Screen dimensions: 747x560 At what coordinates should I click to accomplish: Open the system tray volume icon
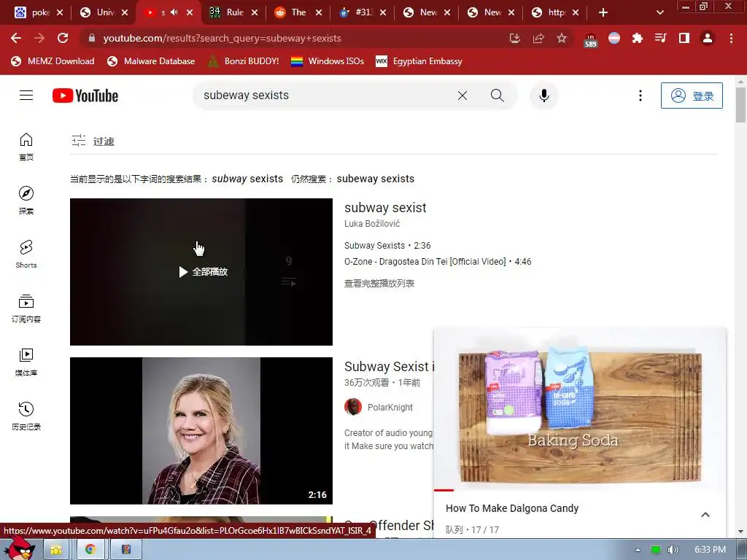[x=673, y=550]
